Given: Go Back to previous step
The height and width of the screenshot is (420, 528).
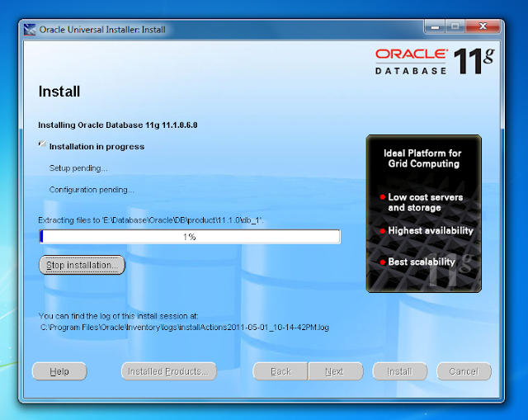Looking at the screenshot, I should 280,371.
